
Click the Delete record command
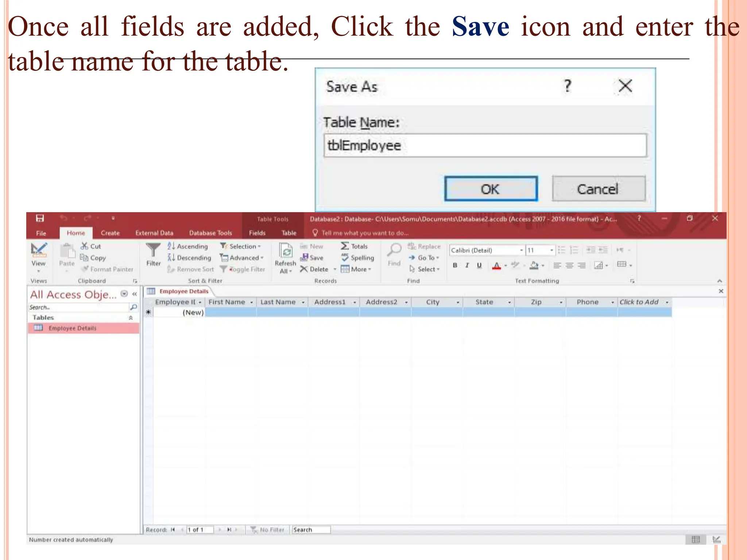coord(314,269)
